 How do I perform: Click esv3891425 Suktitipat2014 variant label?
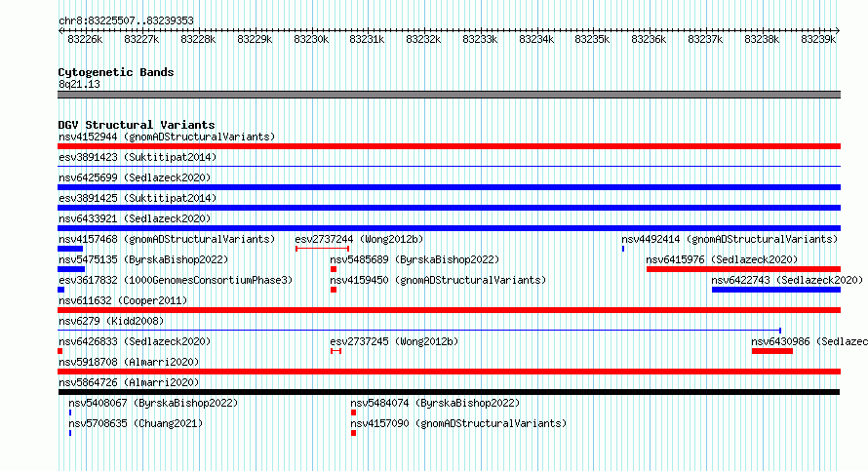[x=138, y=198]
